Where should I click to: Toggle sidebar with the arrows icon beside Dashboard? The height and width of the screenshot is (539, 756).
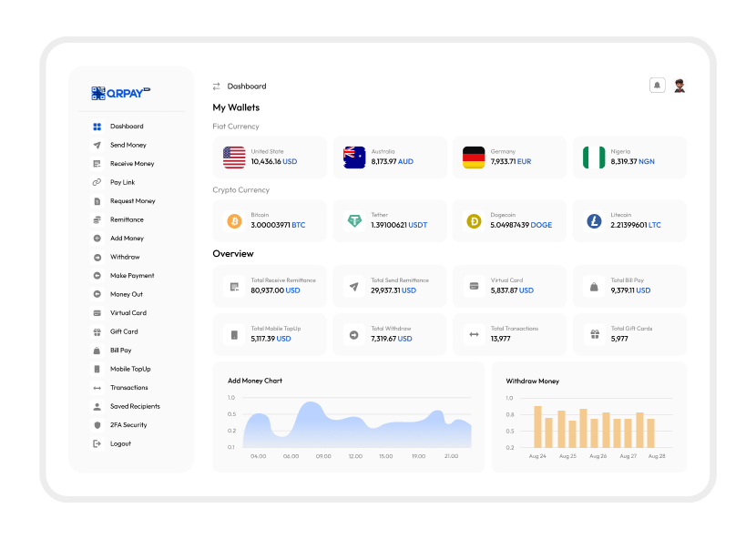coord(217,86)
